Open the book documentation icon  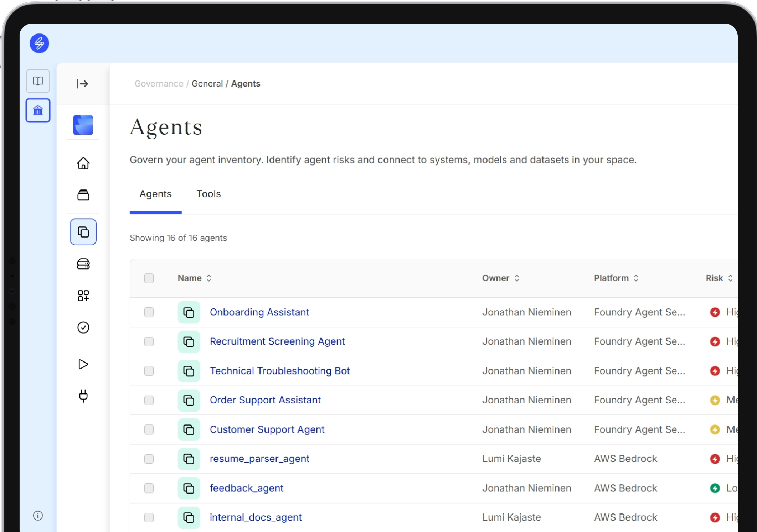point(38,81)
